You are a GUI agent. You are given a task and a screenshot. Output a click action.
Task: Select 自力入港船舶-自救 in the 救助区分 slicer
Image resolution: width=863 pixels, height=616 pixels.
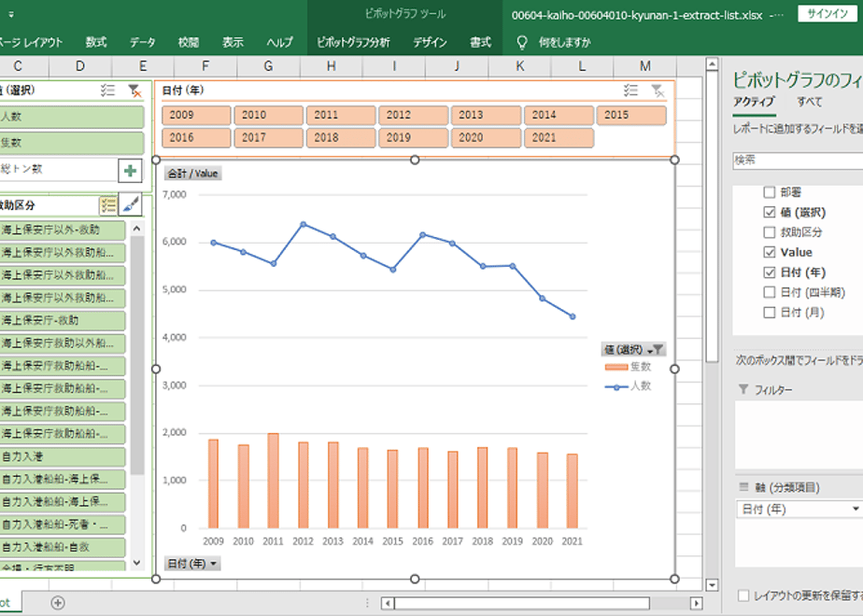(63, 547)
